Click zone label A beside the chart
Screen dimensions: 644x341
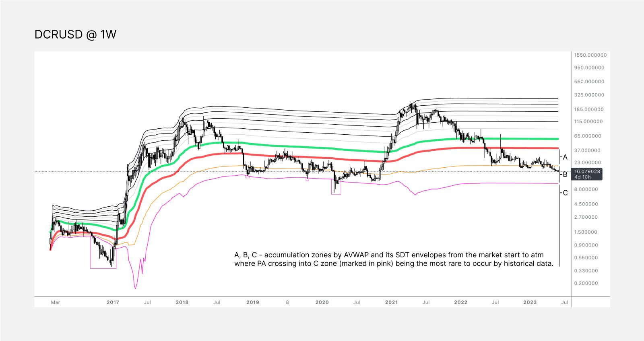coord(565,157)
